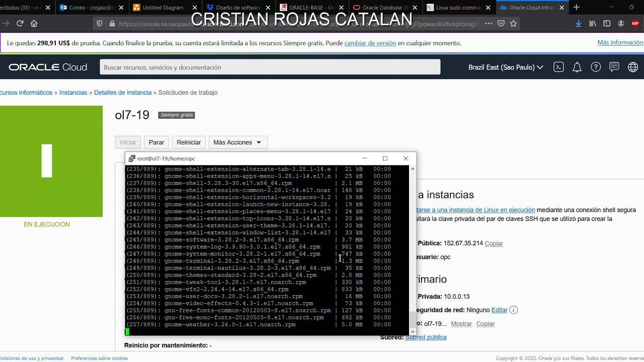Open the language globe icon
The width and height of the screenshot is (644, 362).
(633, 67)
